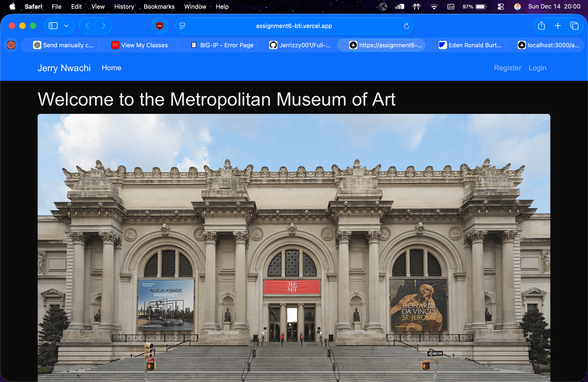
Task: Open the Help menu
Action: (222, 7)
